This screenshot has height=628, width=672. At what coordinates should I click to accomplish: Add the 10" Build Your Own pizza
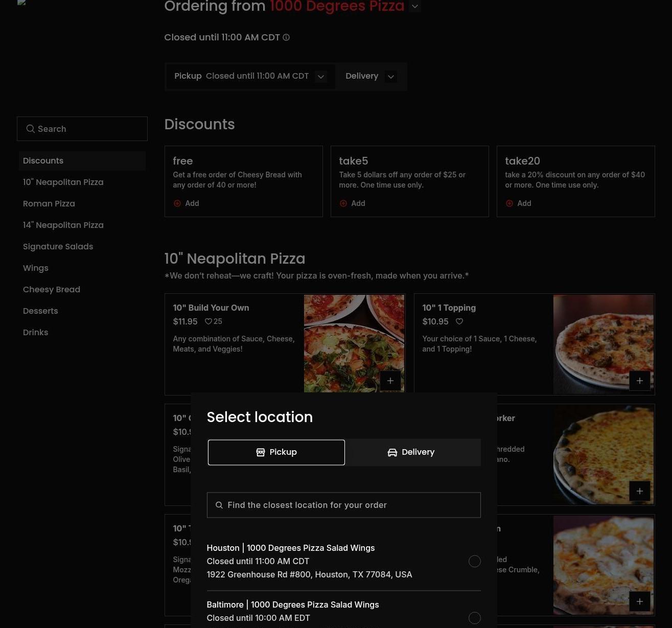[x=390, y=381]
